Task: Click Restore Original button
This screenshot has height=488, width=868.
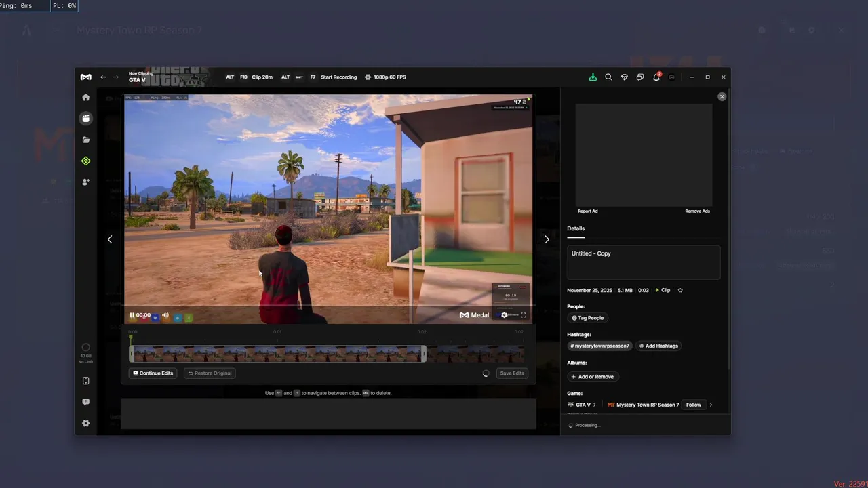Action: 210,373
